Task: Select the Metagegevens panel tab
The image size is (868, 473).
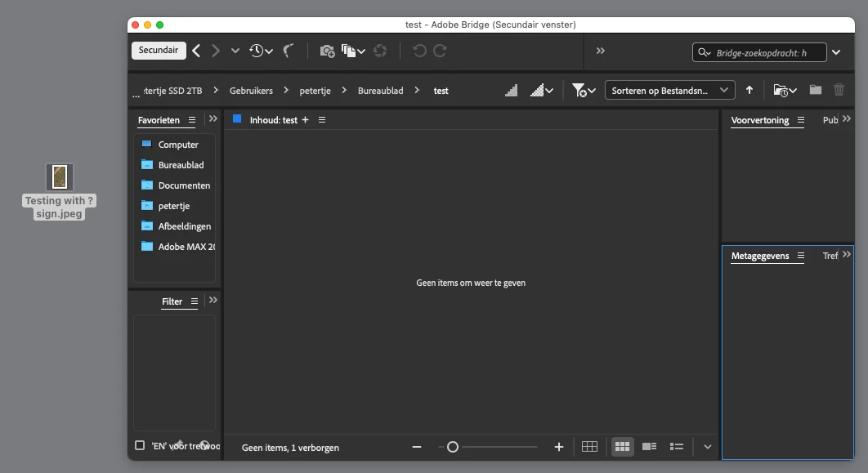Action: click(x=760, y=256)
